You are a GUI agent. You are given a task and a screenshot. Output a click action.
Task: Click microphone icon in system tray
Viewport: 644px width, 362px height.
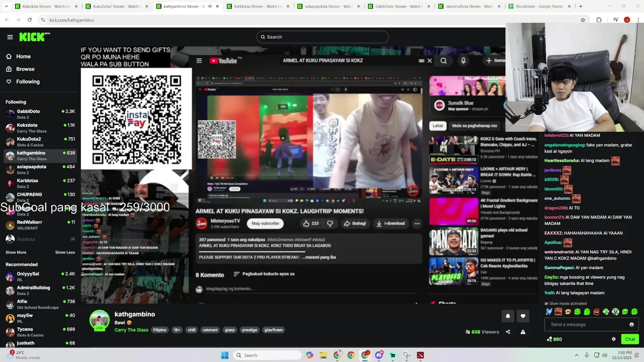tap(587, 355)
